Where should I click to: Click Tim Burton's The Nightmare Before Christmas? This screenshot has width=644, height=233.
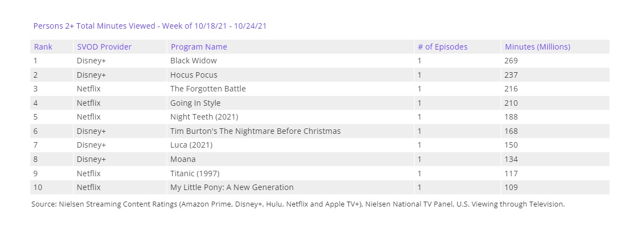point(255,131)
